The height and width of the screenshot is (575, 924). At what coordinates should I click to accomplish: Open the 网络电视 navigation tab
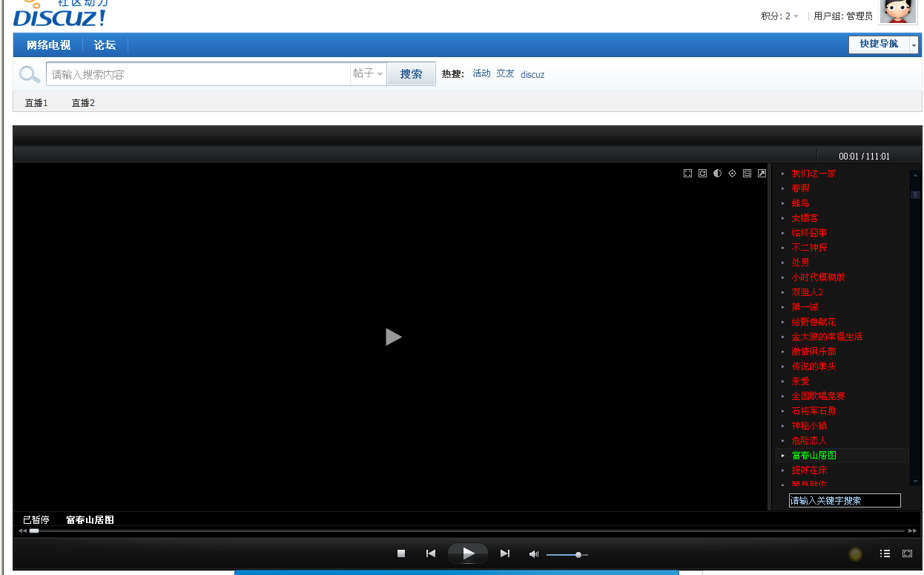pos(48,45)
